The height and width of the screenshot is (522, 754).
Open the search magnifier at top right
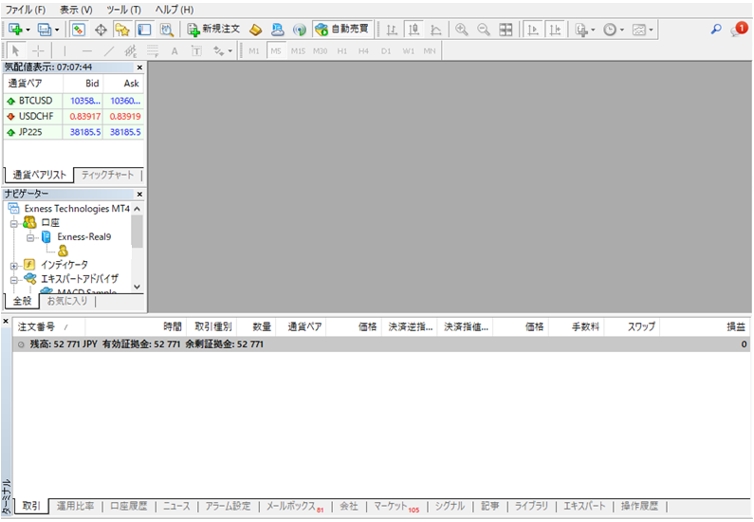(716, 30)
